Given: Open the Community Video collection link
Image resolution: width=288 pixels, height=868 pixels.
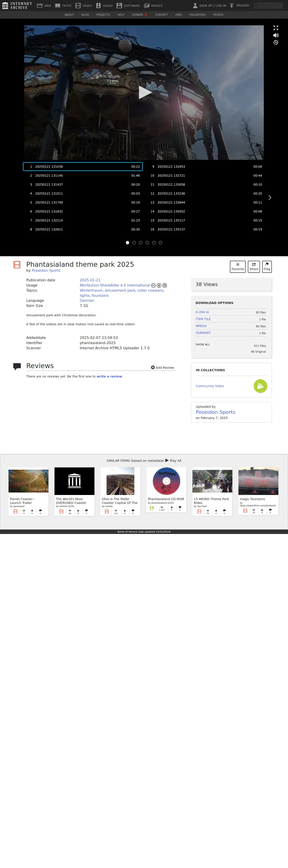Looking at the screenshot, I should coord(210,386).
